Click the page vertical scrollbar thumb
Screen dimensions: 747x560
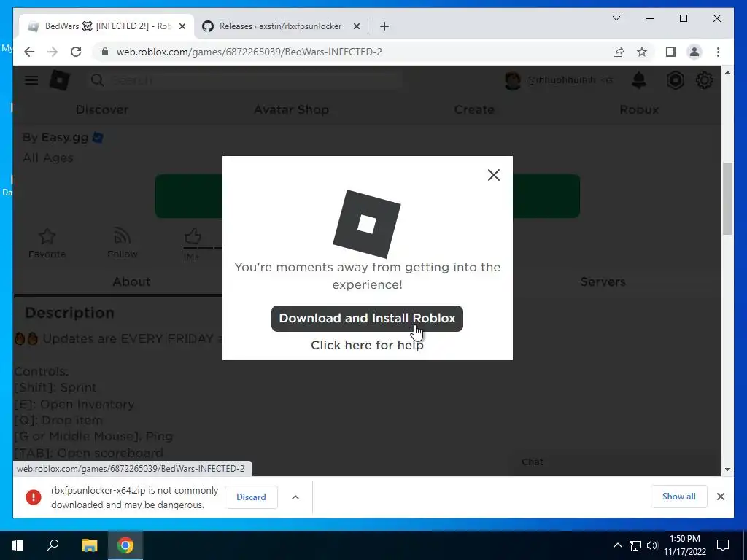point(727,198)
